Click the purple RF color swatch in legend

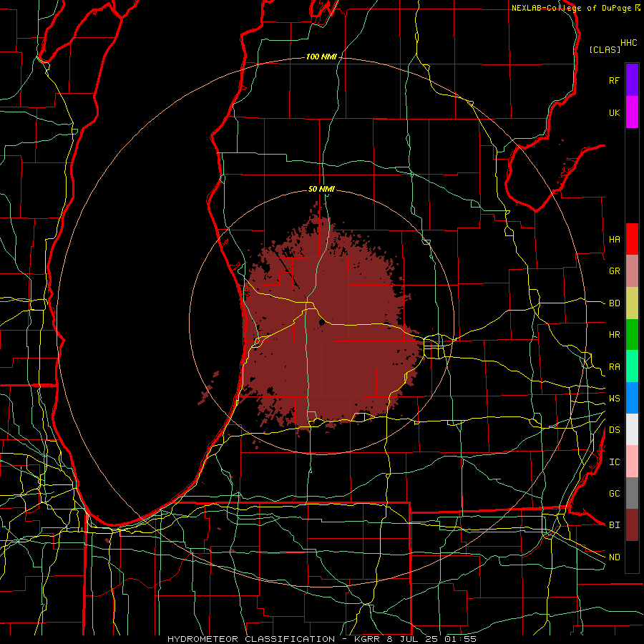632,80
